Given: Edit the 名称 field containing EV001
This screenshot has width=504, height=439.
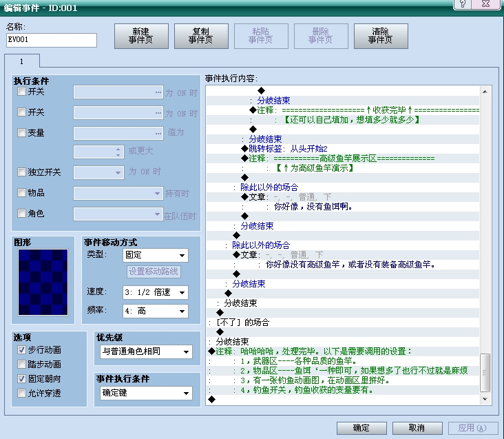Looking at the screenshot, I should (52, 40).
